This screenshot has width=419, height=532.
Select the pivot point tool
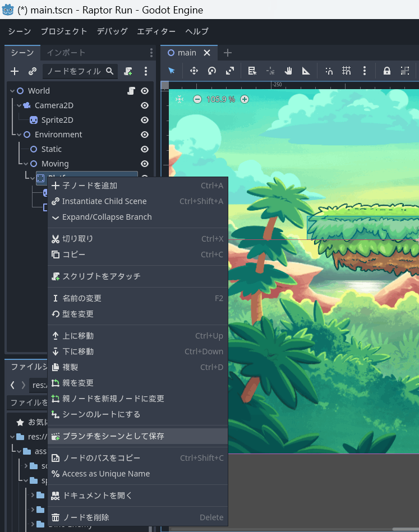[x=270, y=71]
